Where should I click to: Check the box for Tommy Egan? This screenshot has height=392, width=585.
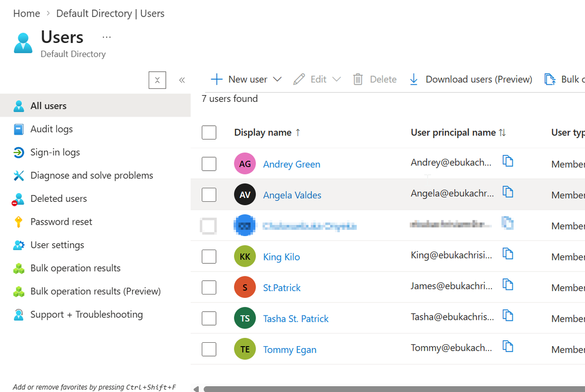pyautogui.click(x=209, y=349)
